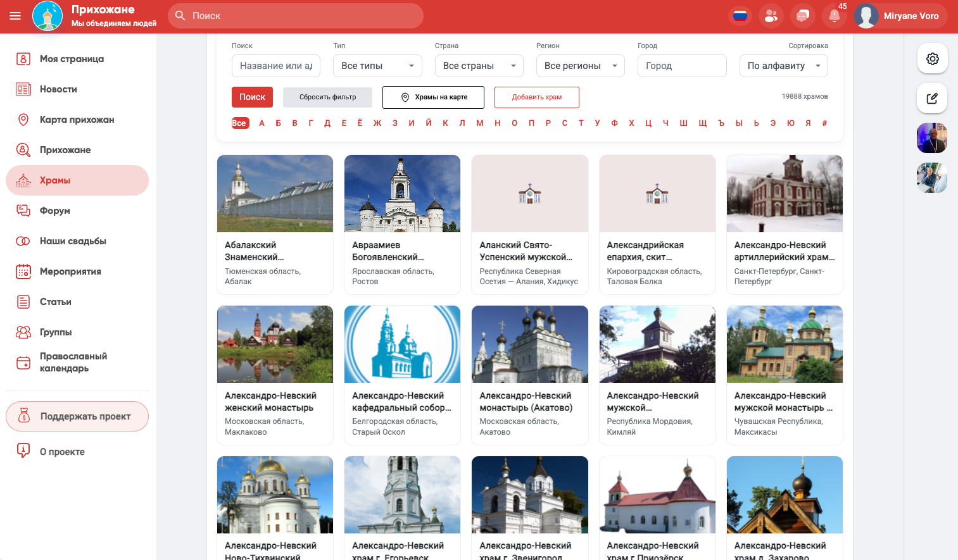Viewport: 958px width, 560px height.
Task: Filter temples by letter А
Action: point(262,123)
